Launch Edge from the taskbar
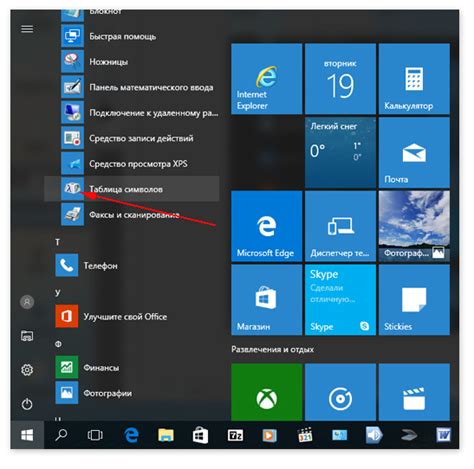 [131, 435]
